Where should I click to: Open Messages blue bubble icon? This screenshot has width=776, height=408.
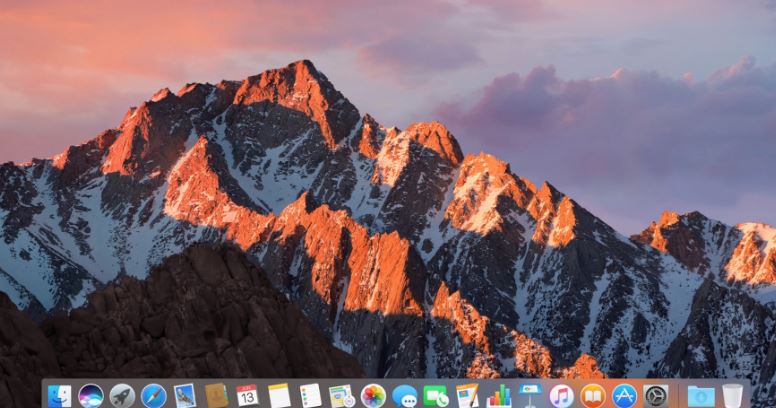(x=405, y=396)
